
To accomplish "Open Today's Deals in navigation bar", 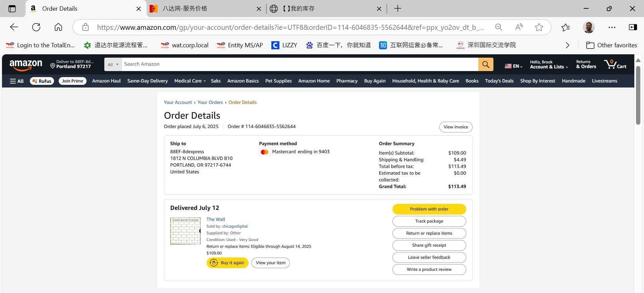I will point(499,81).
